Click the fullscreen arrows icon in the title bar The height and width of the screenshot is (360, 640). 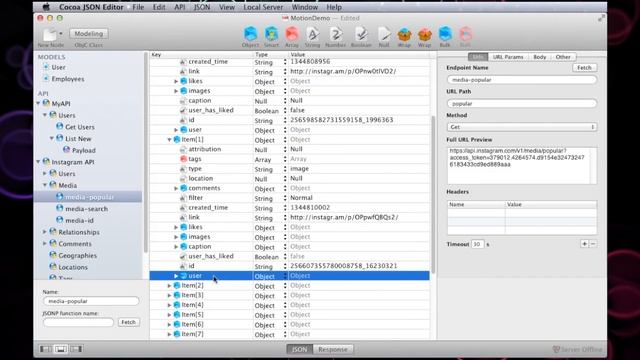click(601, 18)
